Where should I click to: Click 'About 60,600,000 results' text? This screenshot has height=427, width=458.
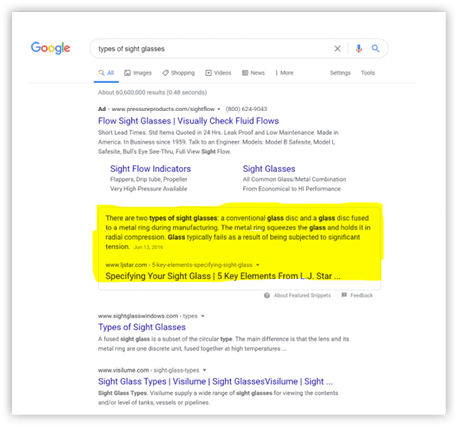[152, 92]
